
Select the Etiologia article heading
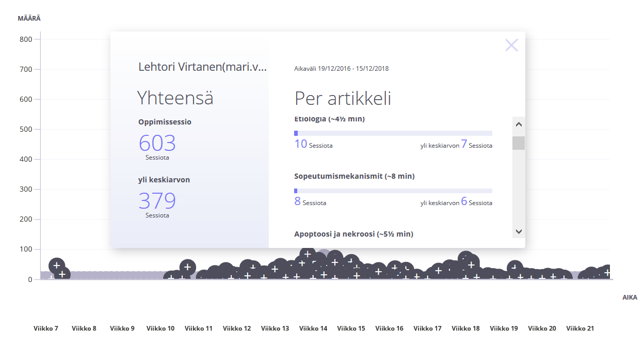tap(329, 119)
